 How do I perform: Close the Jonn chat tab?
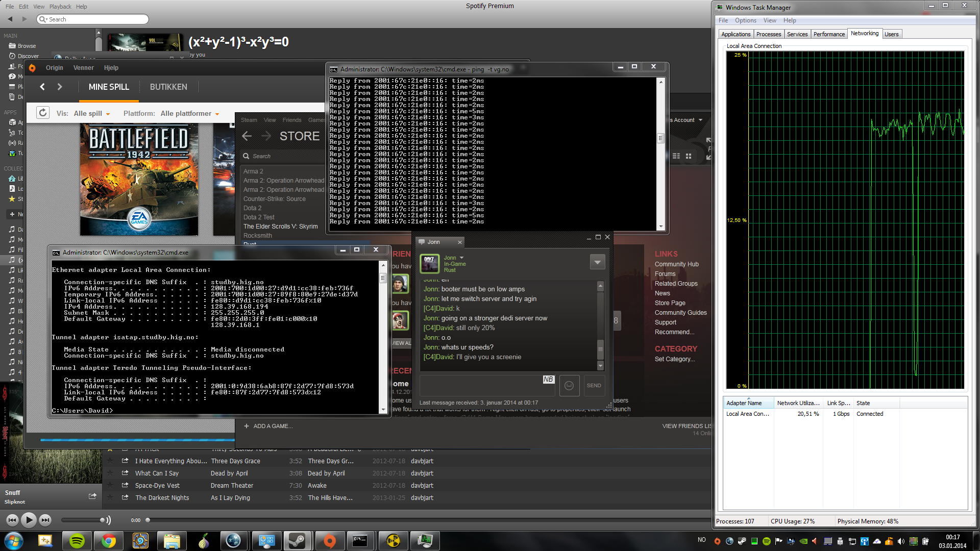pos(459,242)
